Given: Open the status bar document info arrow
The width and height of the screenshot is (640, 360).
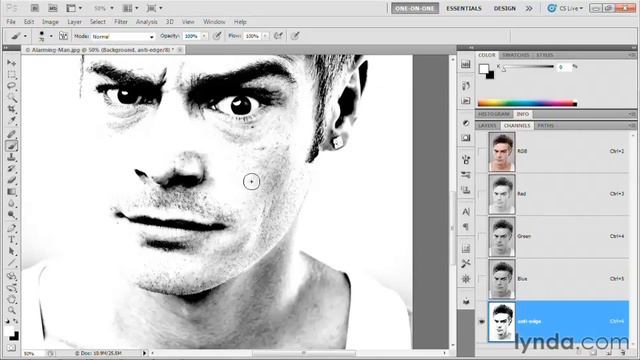Looking at the screenshot, I should [x=144, y=353].
